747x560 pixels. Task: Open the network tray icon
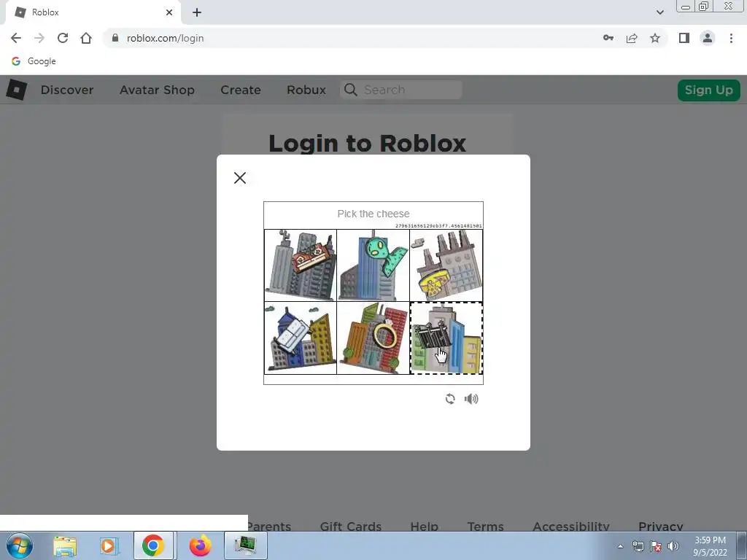click(638, 546)
